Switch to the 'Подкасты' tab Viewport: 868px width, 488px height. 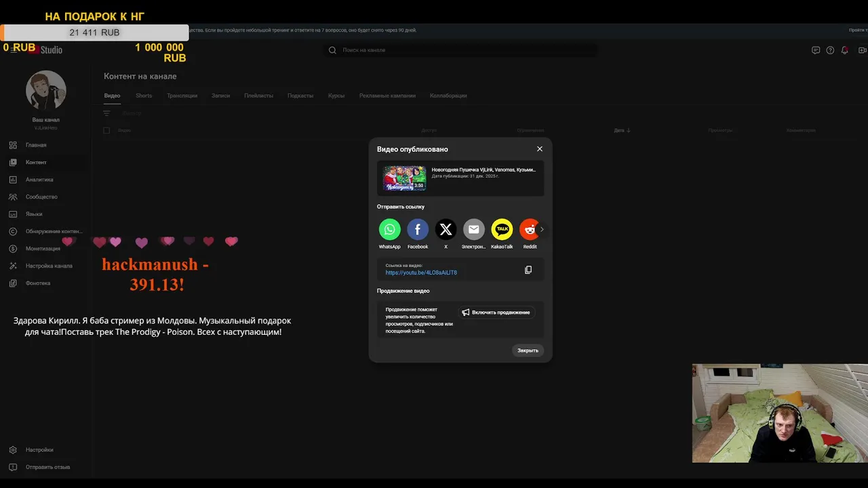point(300,96)
